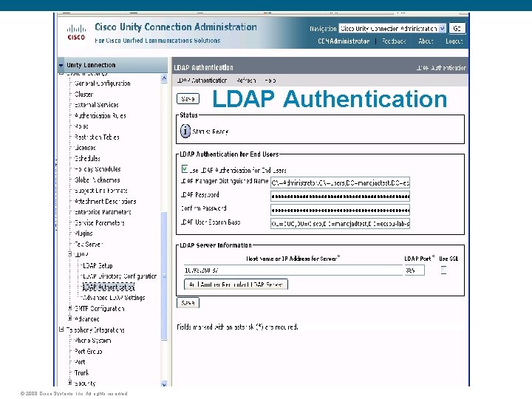
Task: Open Attachment Descriptions tree item
Action: [x=105, y=202]
